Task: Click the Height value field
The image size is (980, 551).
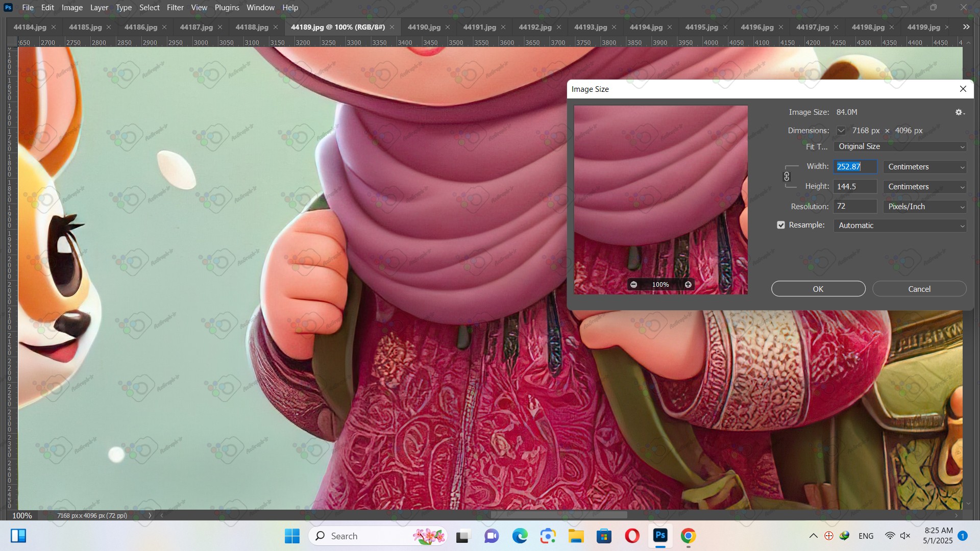Action: coord(855,187)
